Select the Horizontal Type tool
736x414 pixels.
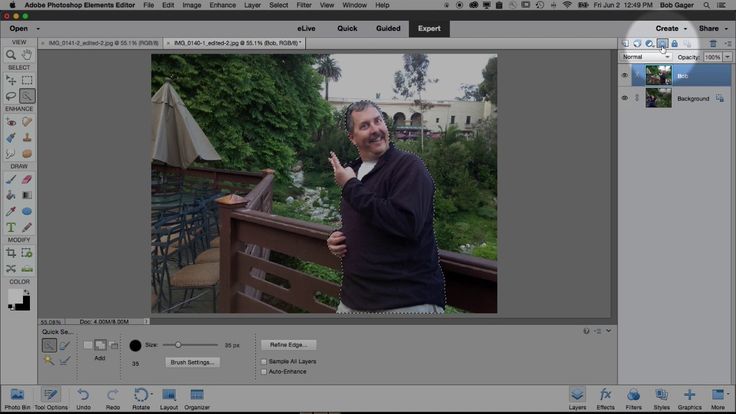[11, 227]
